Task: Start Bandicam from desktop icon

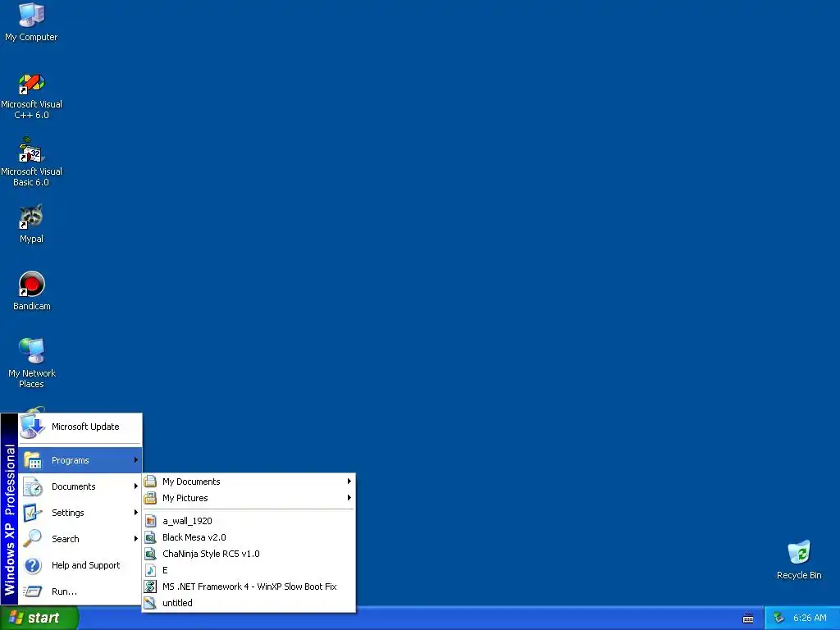Action: tap(31, 291)
